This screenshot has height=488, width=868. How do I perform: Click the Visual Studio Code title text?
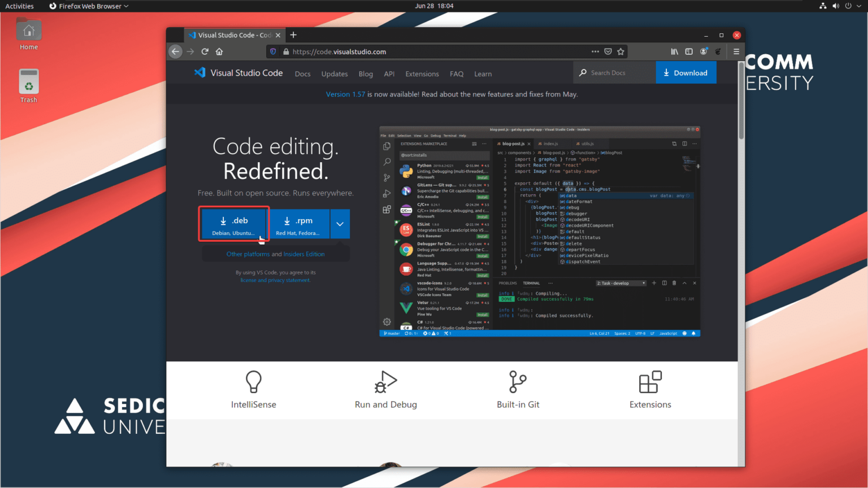(x=246, y=73)
